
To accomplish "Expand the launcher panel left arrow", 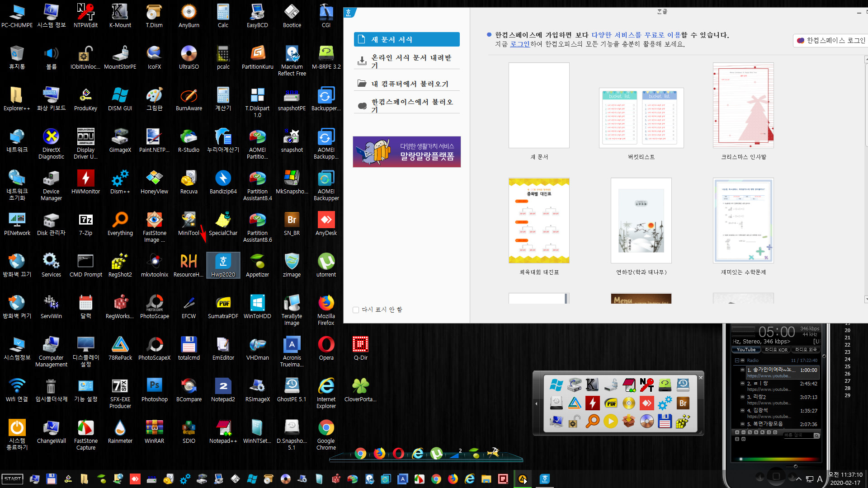I will [x=537, y=404].
